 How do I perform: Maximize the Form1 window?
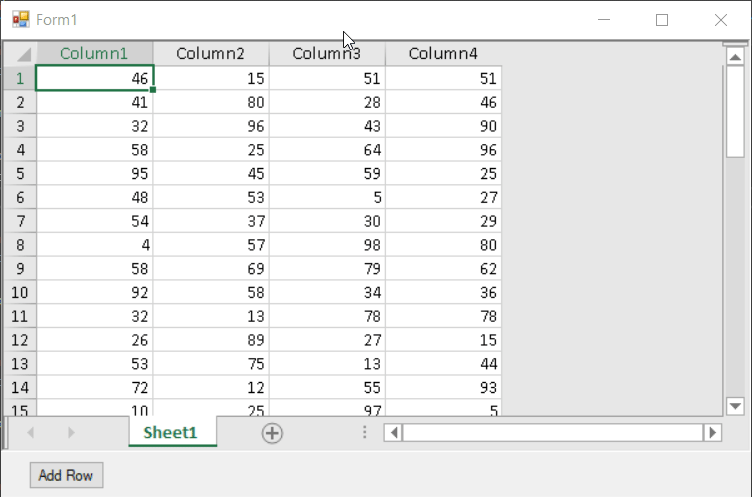662,20
